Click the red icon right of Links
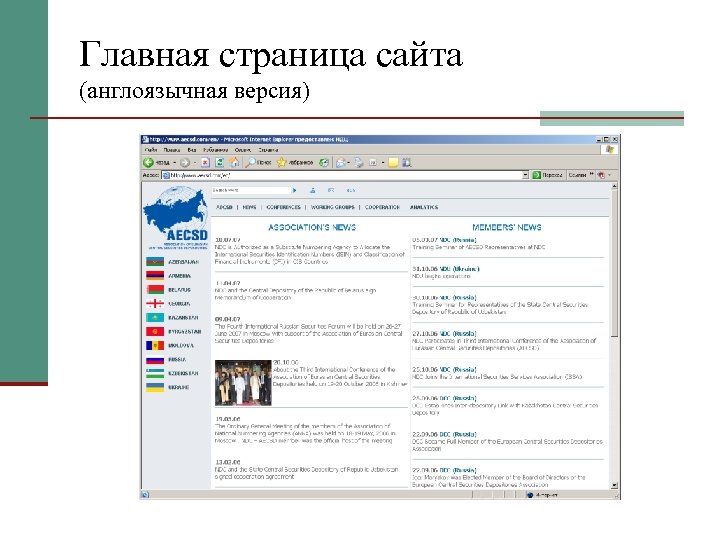The image size is (720, 540). click(x=601, y=175)
